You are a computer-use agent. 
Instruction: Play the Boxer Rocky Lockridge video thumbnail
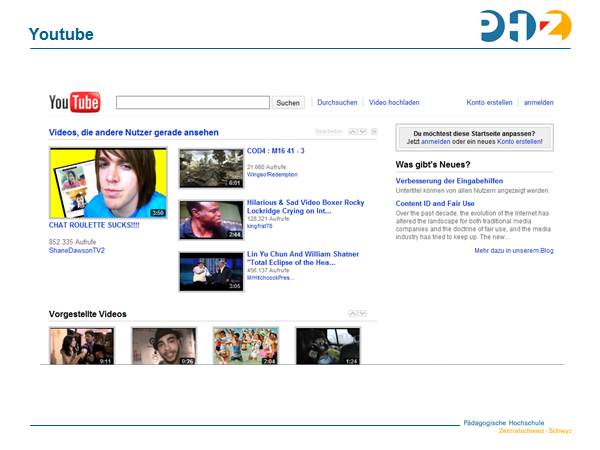211,220
